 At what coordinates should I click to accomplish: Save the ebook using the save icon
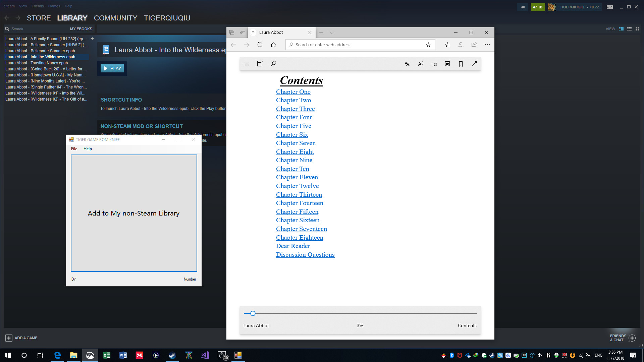pyautogui.click(x=447, y=64)
